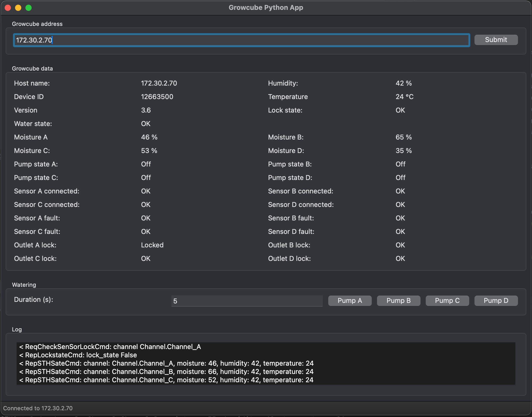Click the Sensor C fault label
This screenshot has width=532, height=417.
(37, 232)
